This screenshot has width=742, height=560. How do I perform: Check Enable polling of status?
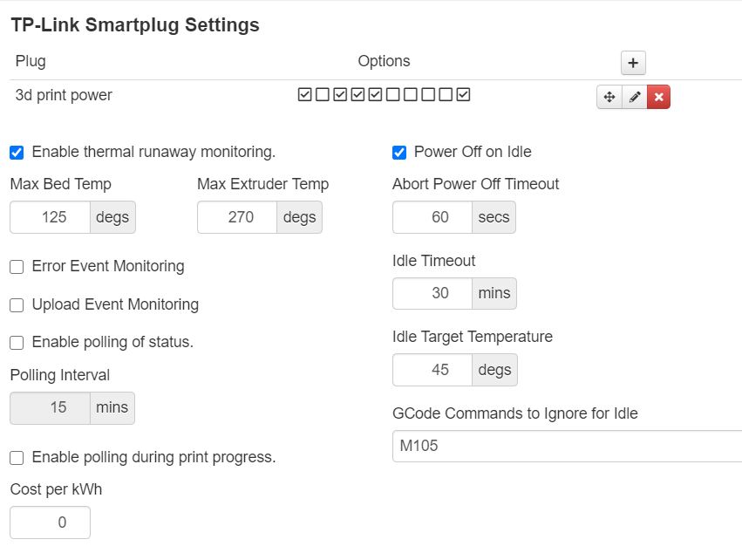[15, 342]
